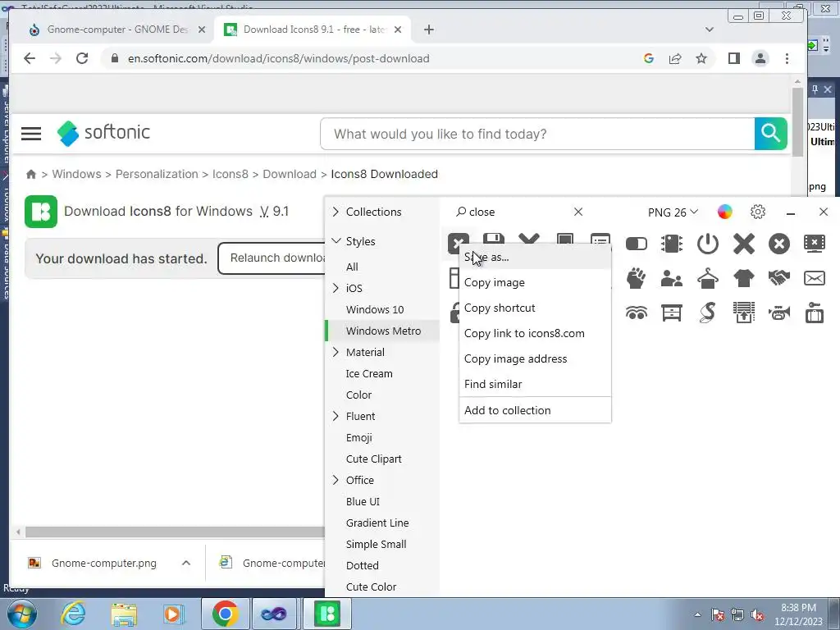The height and width of the screenshot is (630, 840).
Task: Collapse the Styles section
Action: [x=336, y=241]
